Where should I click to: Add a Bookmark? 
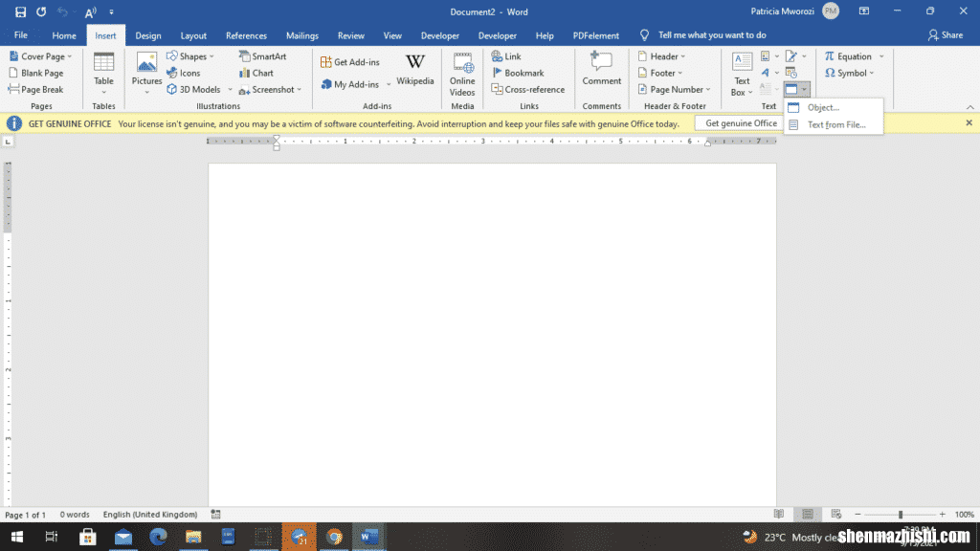pos(518,73)
